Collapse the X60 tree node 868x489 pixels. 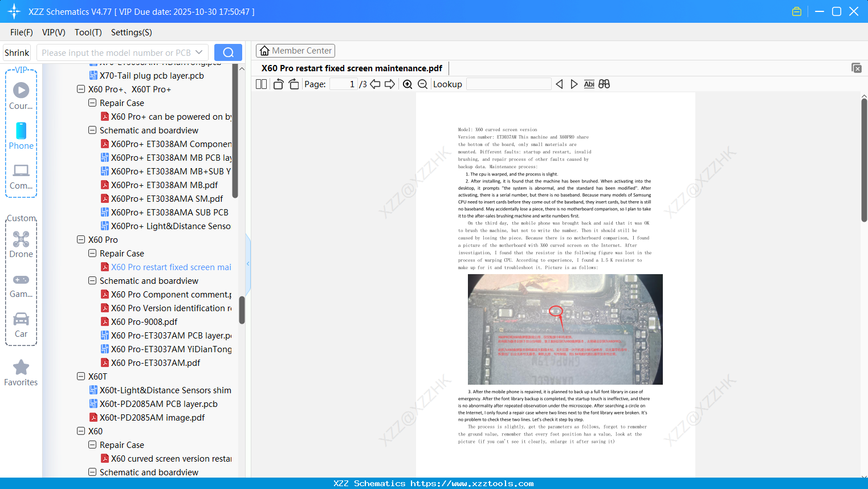coord(81,431)
